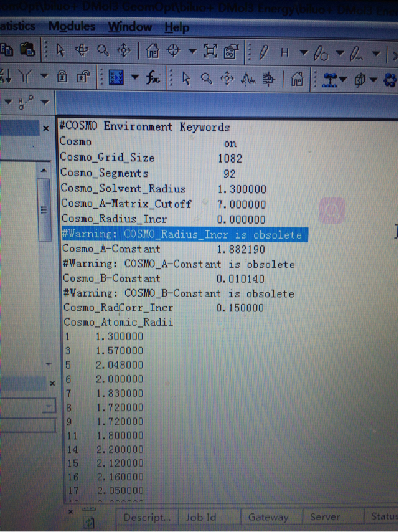Click the Cosmo_Solvent_Radius line
This screenshot has width=399, height=532.
pos(163,189)
